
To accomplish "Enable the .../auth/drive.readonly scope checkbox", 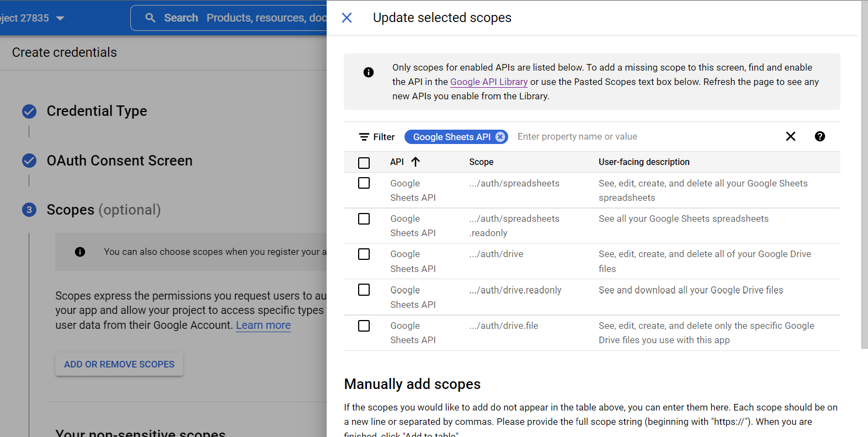I will coord(364,290).
